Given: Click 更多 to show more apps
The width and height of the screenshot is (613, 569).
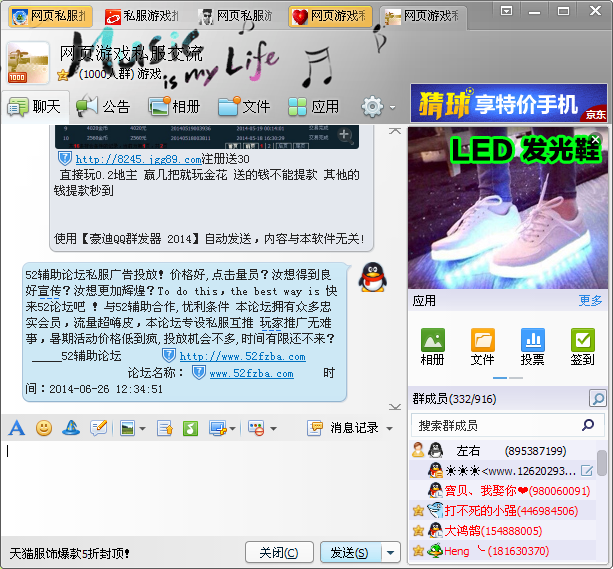Looking at the screenshot, I should click(590, 300).
